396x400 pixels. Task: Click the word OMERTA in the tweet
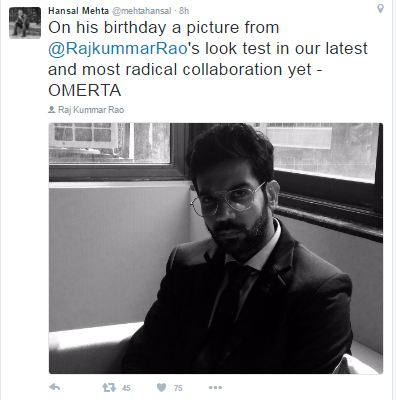(x=85, y=91)
